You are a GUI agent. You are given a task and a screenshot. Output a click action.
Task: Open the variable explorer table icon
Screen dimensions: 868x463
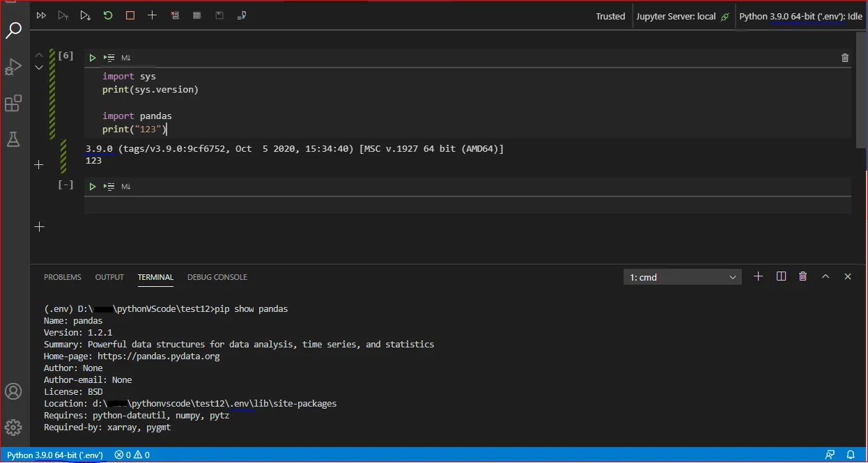pyautogui.click(x=197, y=15)
